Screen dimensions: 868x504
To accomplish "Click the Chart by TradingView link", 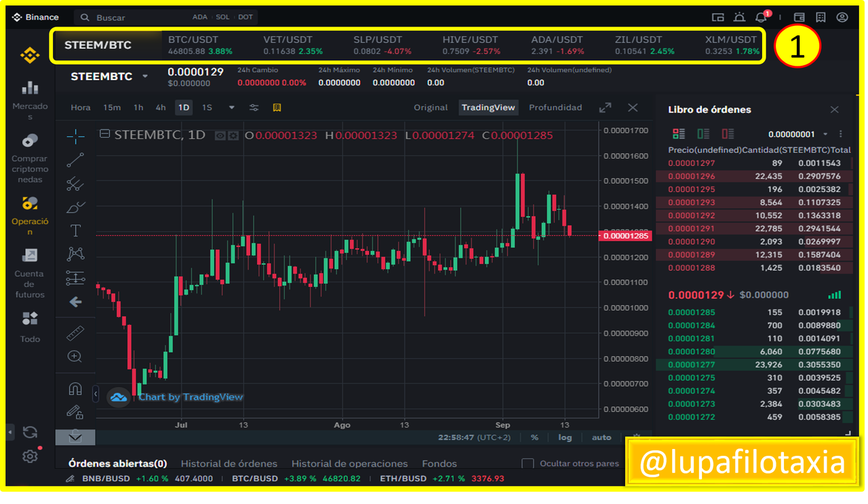I will [x=191, y=398].
